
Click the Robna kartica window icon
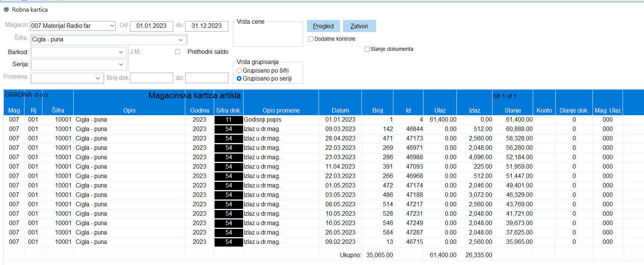(6, 9)
